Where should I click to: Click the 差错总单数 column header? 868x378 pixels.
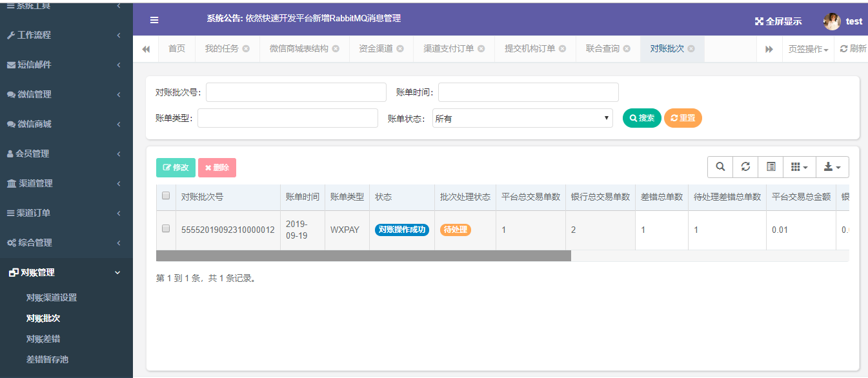(x=661, y=197)
